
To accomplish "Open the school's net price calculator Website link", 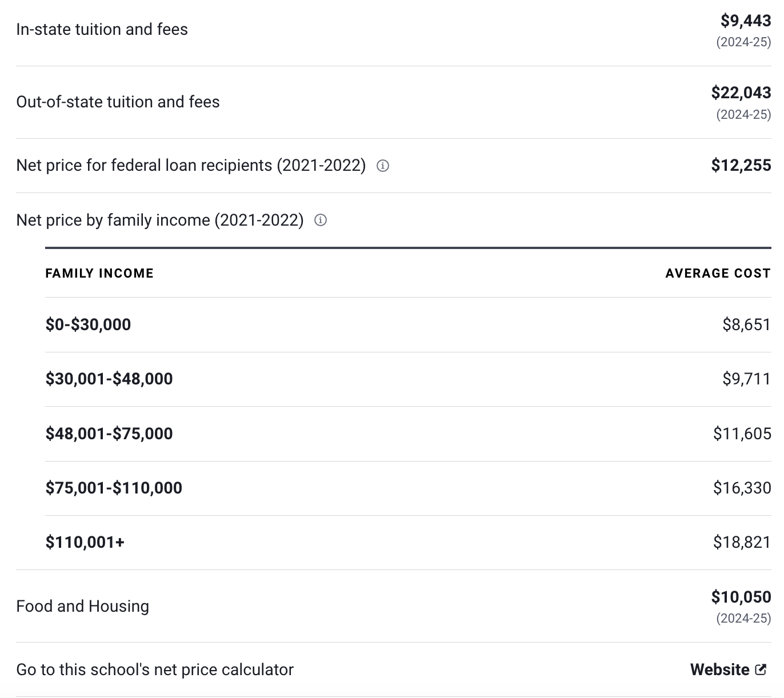I will coord(720,669).
